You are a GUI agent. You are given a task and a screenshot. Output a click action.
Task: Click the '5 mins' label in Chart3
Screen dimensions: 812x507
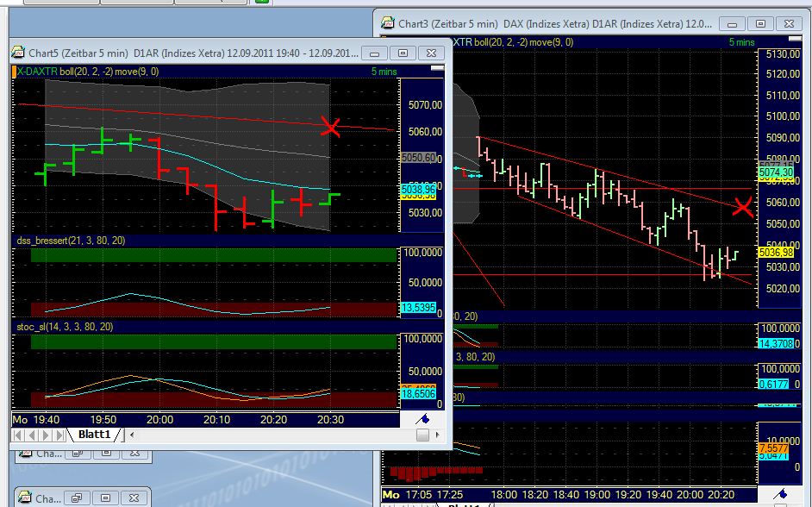coord(741,42)
